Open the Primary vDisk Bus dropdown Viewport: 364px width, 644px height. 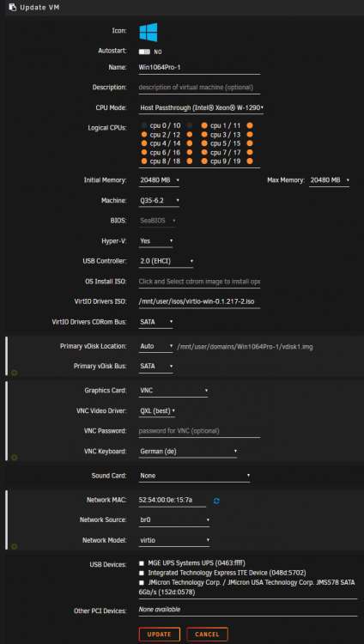[155, 366]
